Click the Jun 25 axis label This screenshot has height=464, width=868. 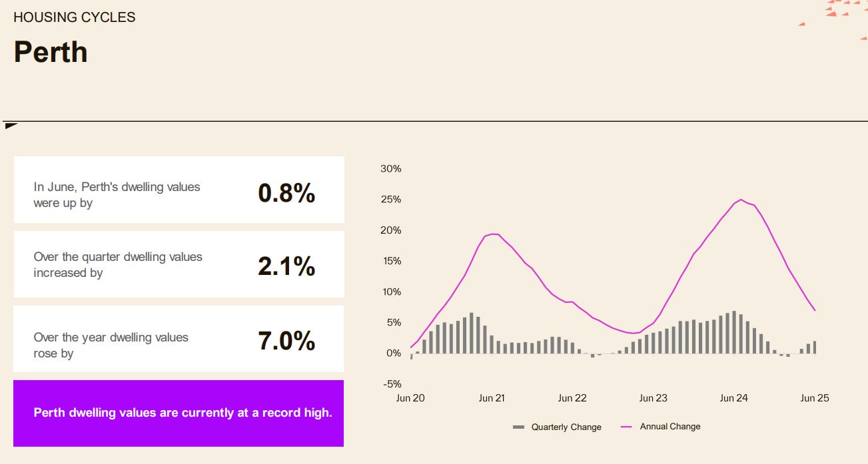point(815,398)
